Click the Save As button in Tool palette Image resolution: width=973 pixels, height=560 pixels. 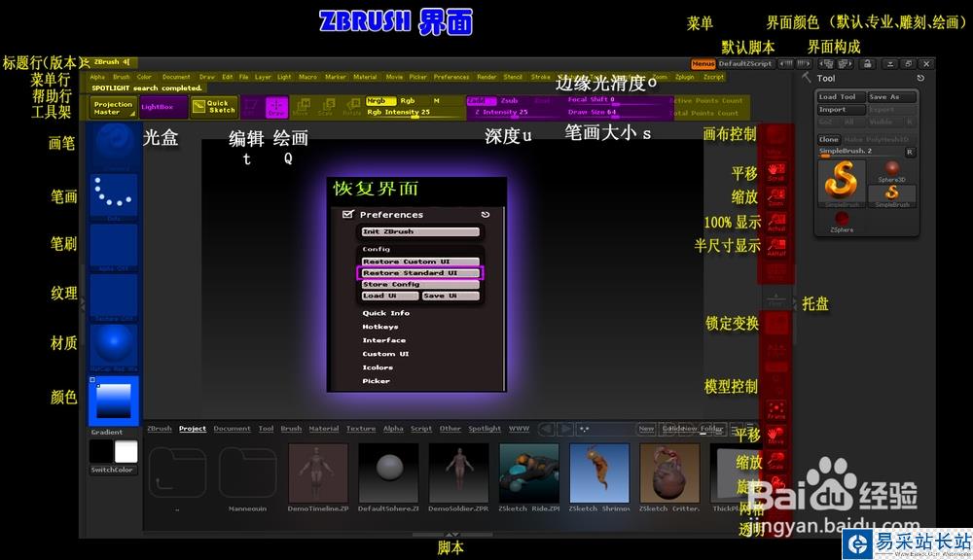click(x=891, y=97)
